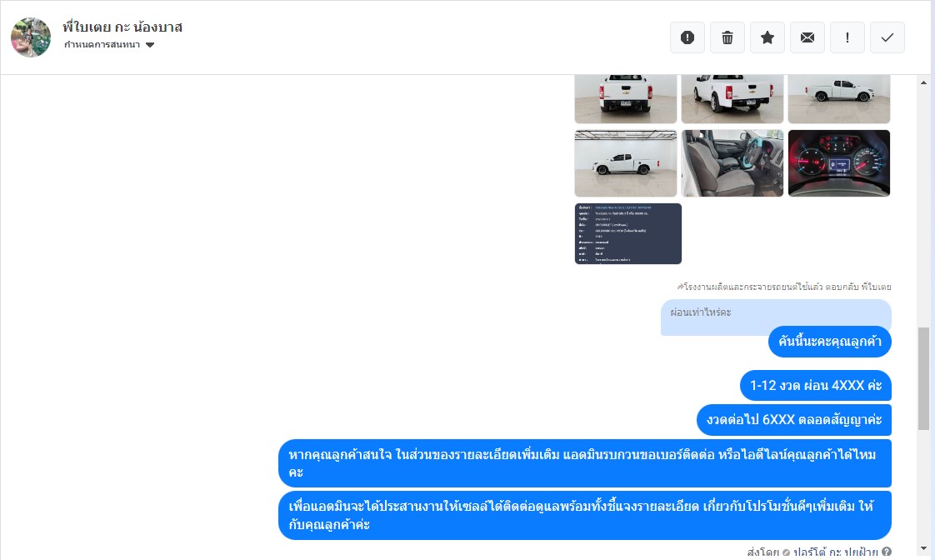Image resolution: width=935 pixels, height=560 pixels.
Task: Click the scrollbar up arrow
Action: [923, 82]
